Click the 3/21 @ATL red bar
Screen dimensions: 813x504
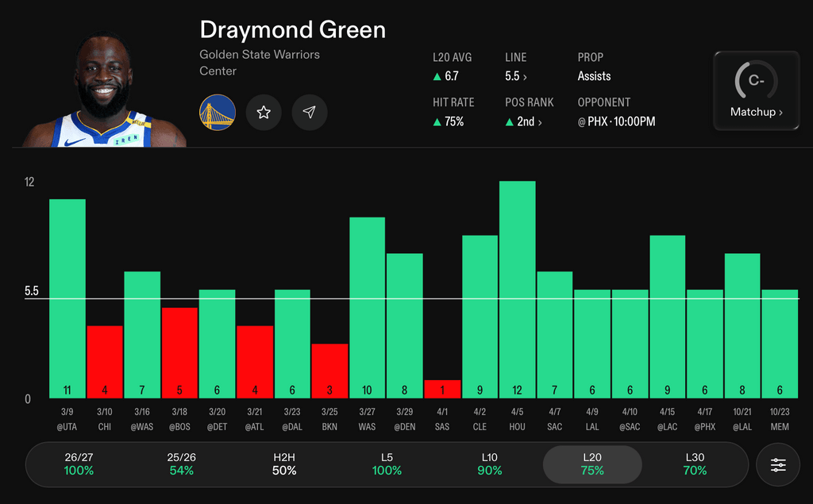click(x=255, y=362)
